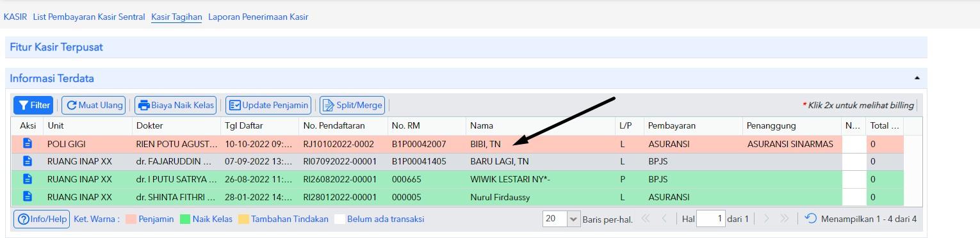Screen dimensions: 980x238
Task: Open Biaya Naik Kelas
Action: (176, 105)
